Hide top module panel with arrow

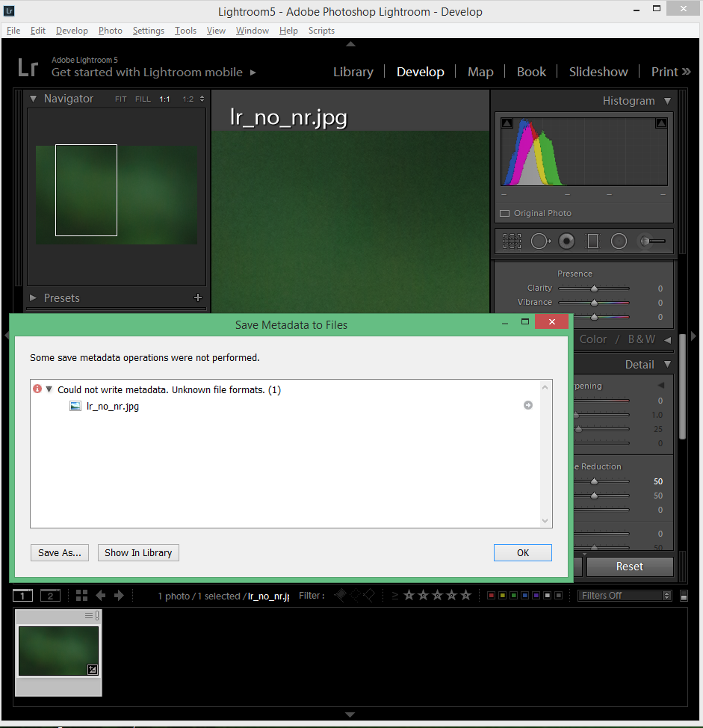click(x=351, y=44)
